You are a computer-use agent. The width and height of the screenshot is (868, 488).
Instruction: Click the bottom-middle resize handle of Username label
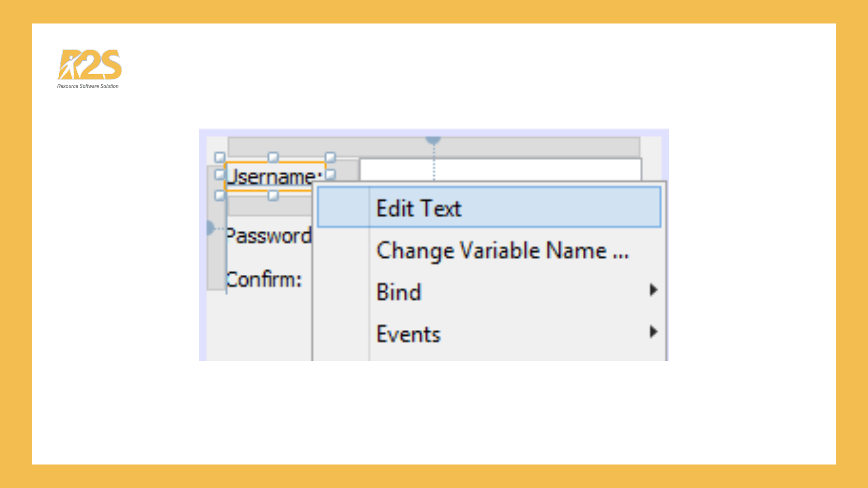(273, 195)
